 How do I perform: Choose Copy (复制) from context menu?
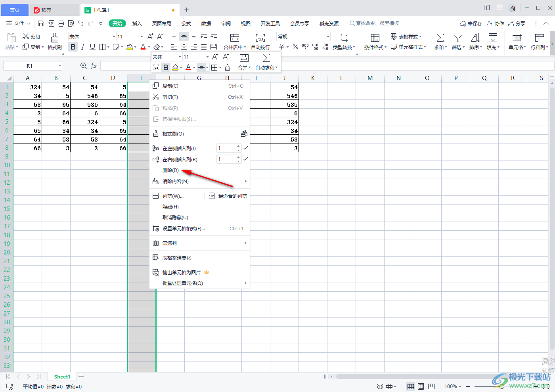[170, 86]
